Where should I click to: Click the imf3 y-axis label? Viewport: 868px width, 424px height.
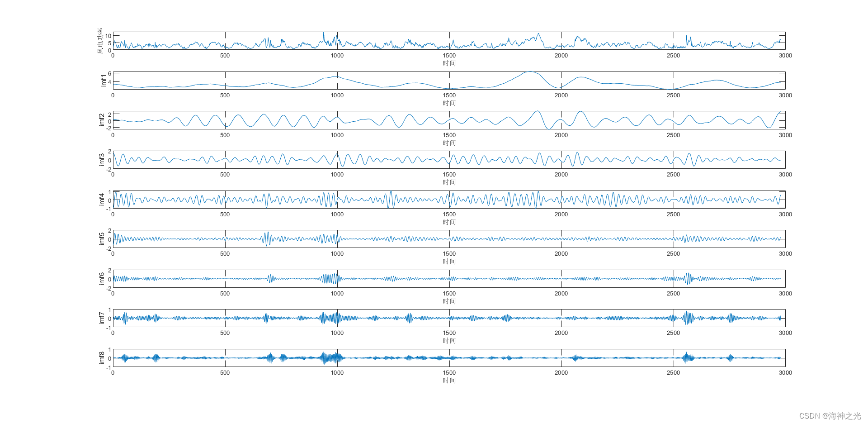click(x=102, y=160)
